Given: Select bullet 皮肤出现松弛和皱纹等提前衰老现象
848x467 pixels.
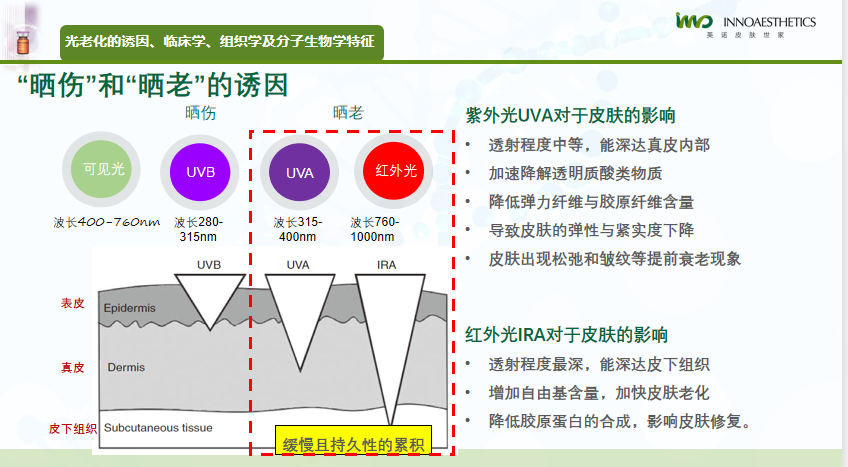Looking at the screenshot, I should pos(615,259).
